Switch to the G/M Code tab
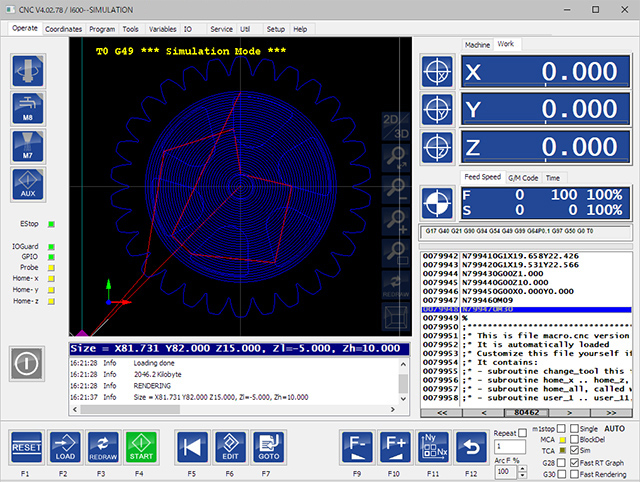The image size is (640, 482). coord(523,177)
